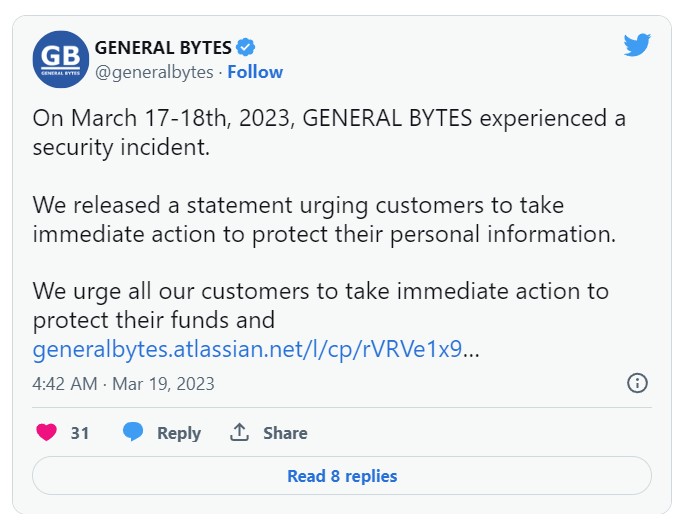Like the tweet with the heart icon
This screenshot has width=682, height=527.
[46, 433]
